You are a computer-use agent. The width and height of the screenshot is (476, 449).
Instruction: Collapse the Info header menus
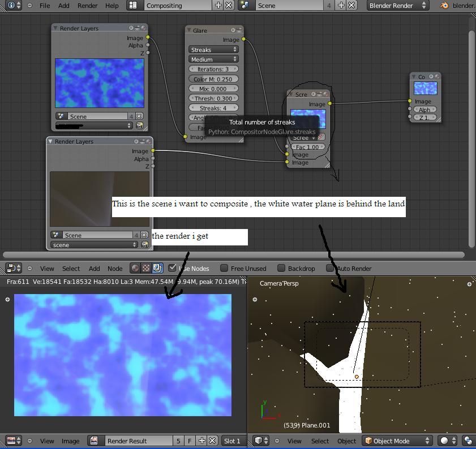click(29, 5)
